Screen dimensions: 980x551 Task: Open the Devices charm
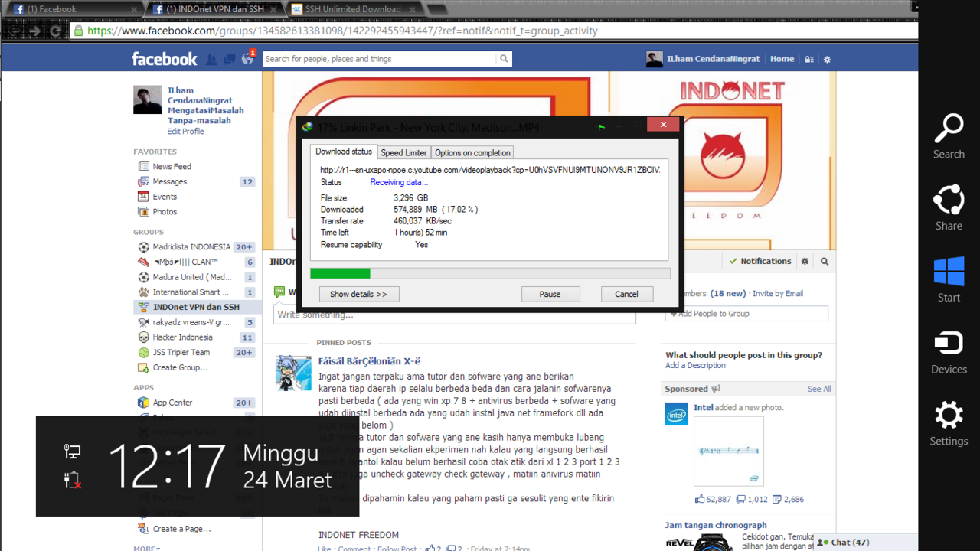(x=949, y=351)
